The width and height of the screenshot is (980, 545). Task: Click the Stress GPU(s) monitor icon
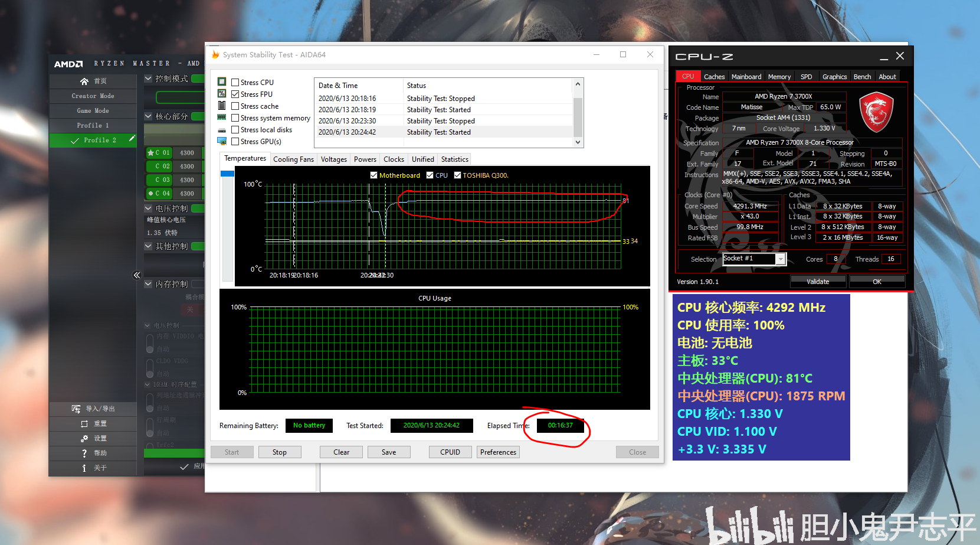[x=222, y=141]
